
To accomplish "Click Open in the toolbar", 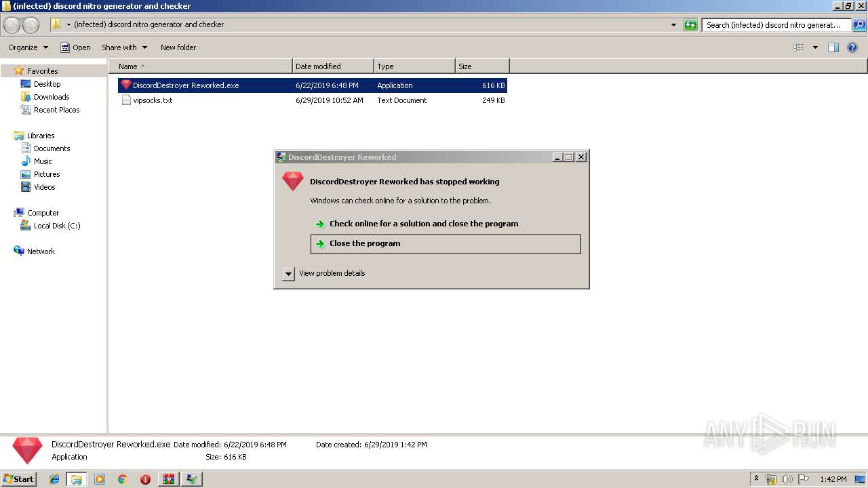I will pyautogui.click(x=75, y=47).
